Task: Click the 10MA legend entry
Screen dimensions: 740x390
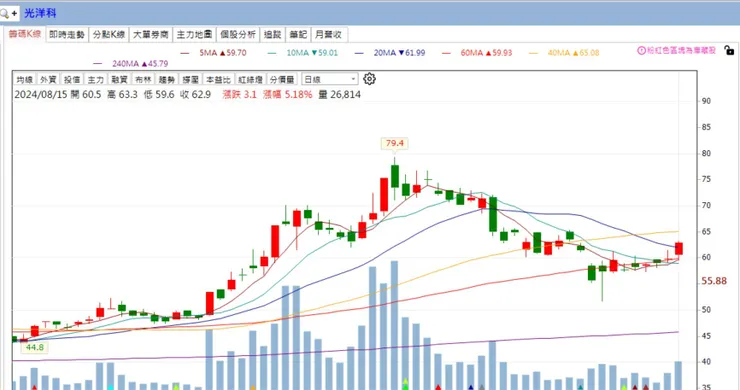Action: tap(303, 53)
